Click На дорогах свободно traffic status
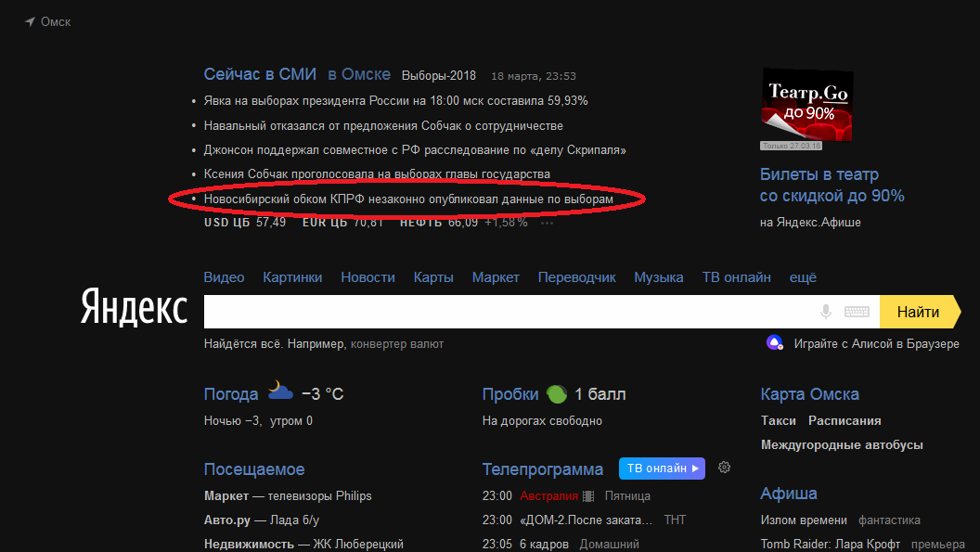Viewport: 980px width, 552px height. pos(542,420)
